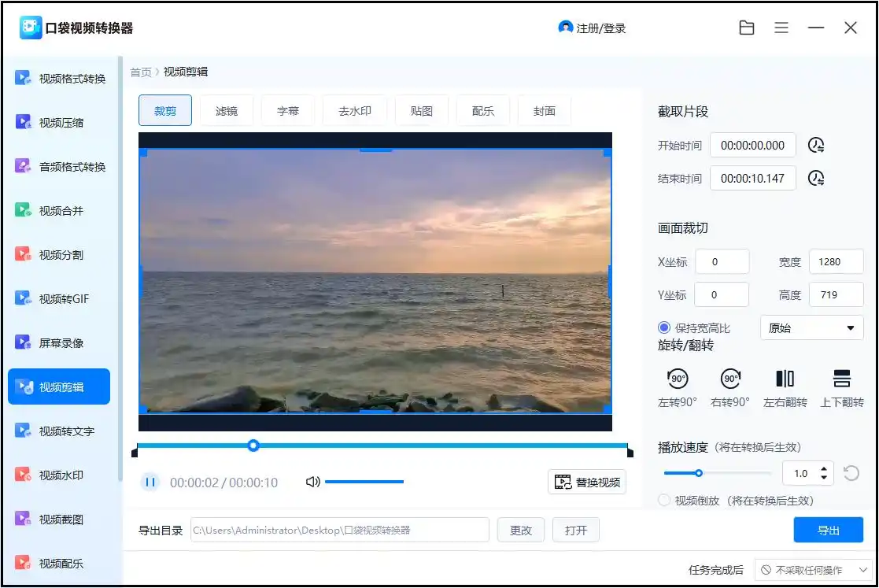Screen dimensions: 879x588
Task: Enable the 视频倒放 reverse option
Action: point(665,501)
